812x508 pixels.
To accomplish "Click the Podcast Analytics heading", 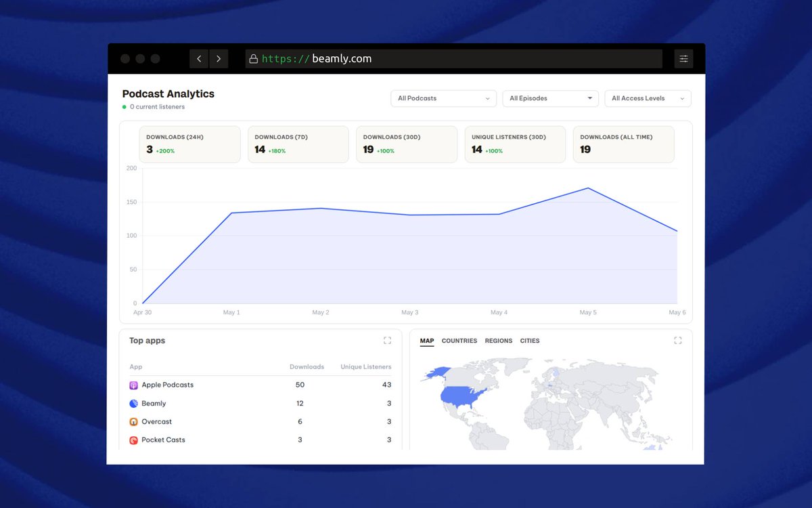I will pyautogui.click(x=168, y=94).
